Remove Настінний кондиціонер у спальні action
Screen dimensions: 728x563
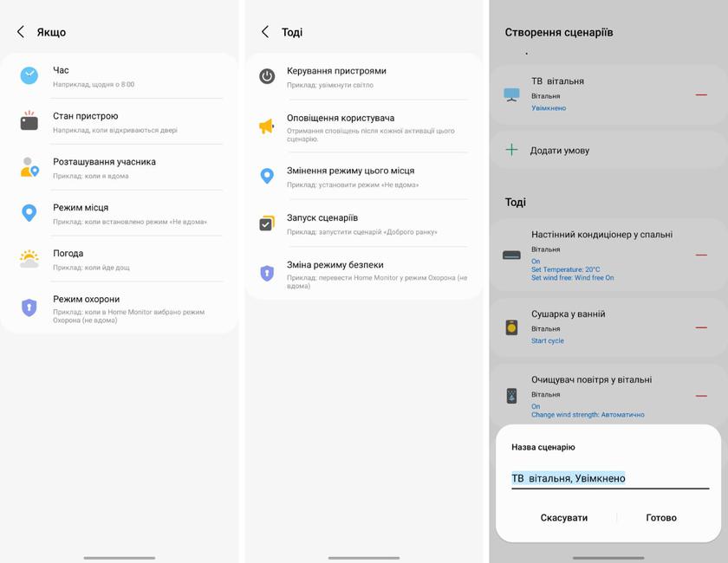coord(701,255)
